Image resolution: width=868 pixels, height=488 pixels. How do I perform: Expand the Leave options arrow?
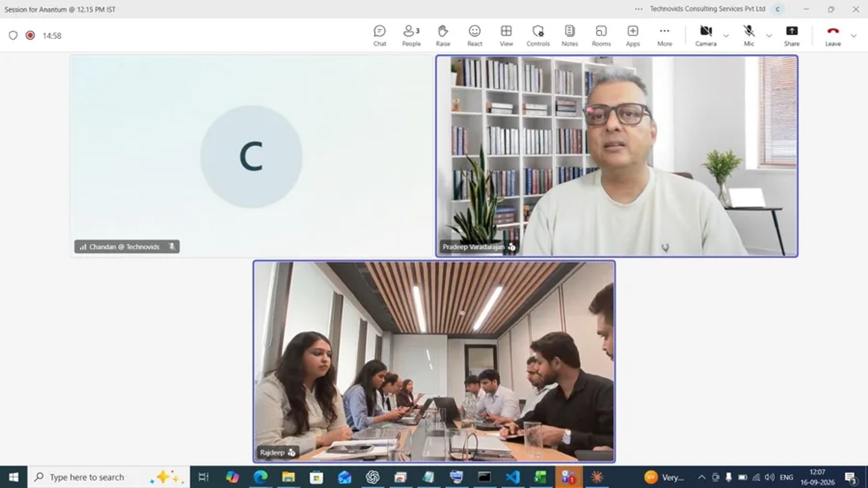[853, 36]
